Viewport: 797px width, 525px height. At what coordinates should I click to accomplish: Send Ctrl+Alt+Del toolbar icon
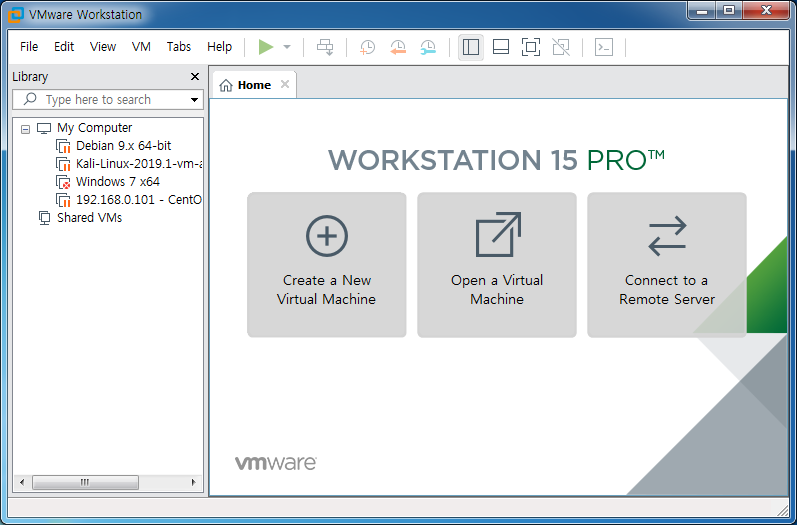coord(325,47)
